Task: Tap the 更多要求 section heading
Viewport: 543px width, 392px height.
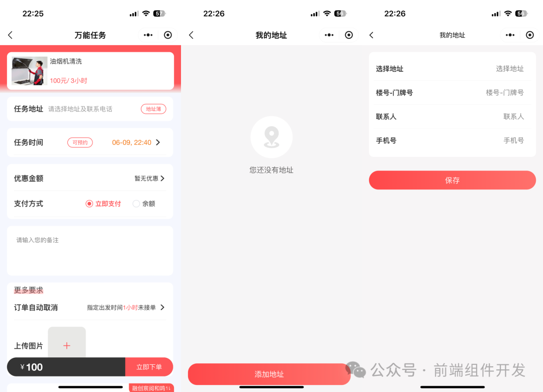Action: (x=28, y=290)
